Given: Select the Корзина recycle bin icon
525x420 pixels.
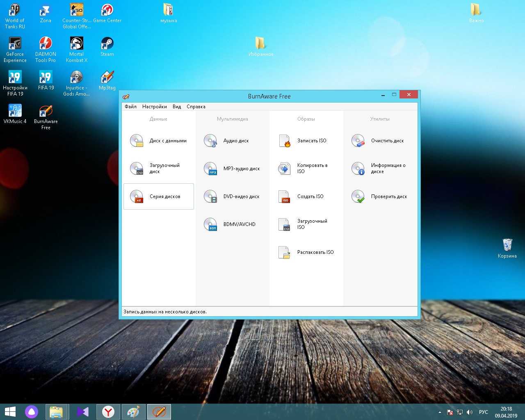Looking at the screenshot, I should coord(507,249).
